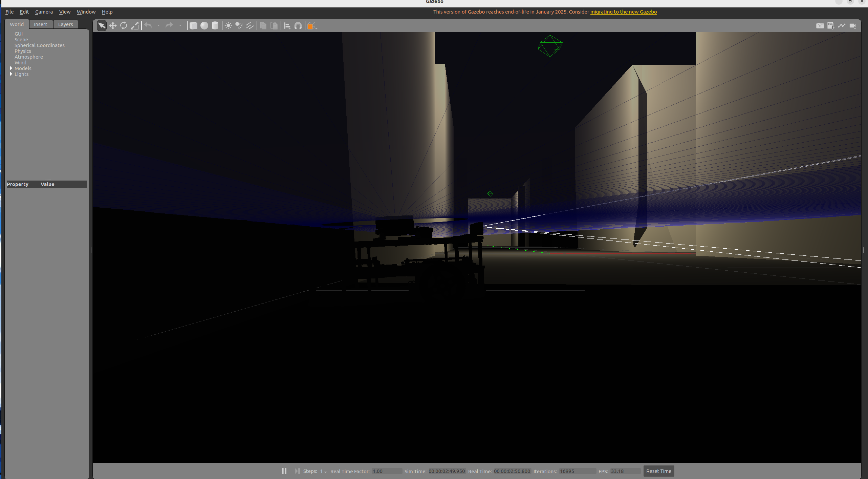Toggle video recording icon
The height and width of the screenshot is (479, 868).
point(853,26)
